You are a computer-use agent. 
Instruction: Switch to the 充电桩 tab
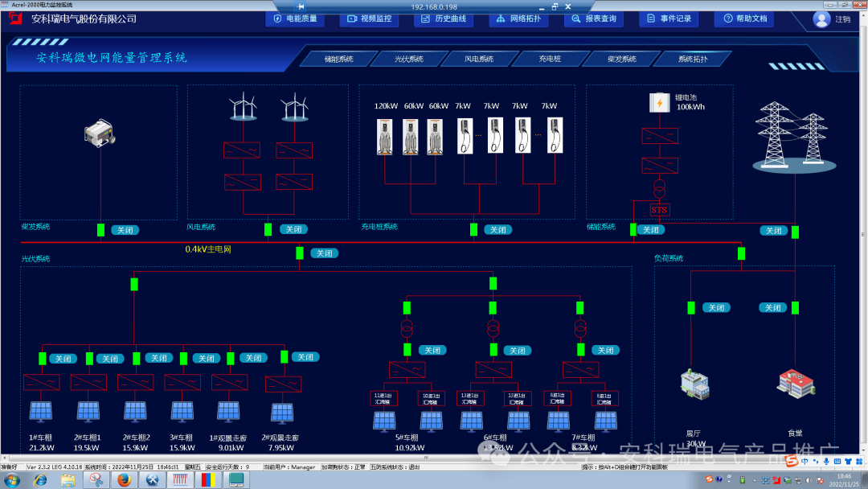coord(551,59)
